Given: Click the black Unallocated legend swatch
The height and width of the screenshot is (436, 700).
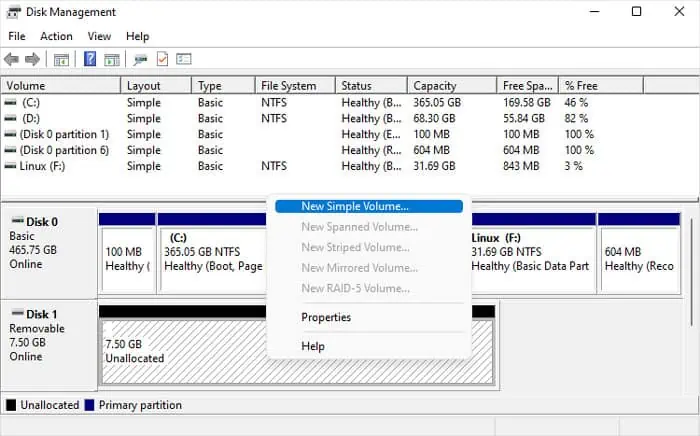Looking at the screenshot, I should pyautogui.click(x=11, y=405).
